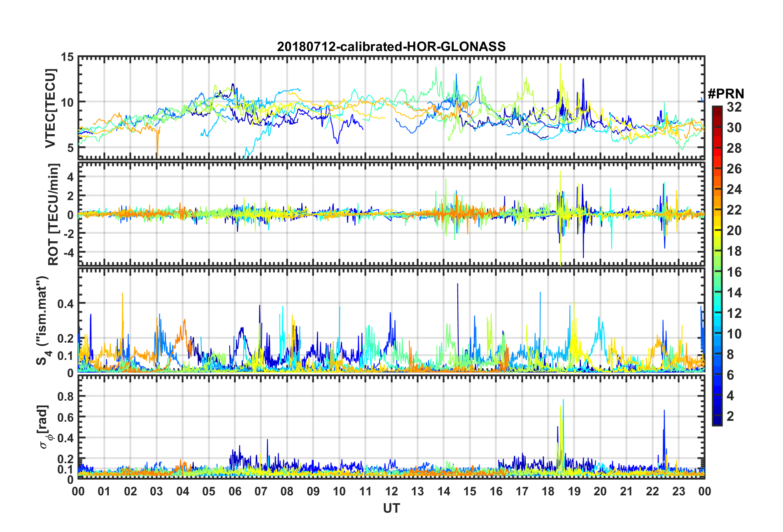Select hour tick 09 on the UT axis

313,491
